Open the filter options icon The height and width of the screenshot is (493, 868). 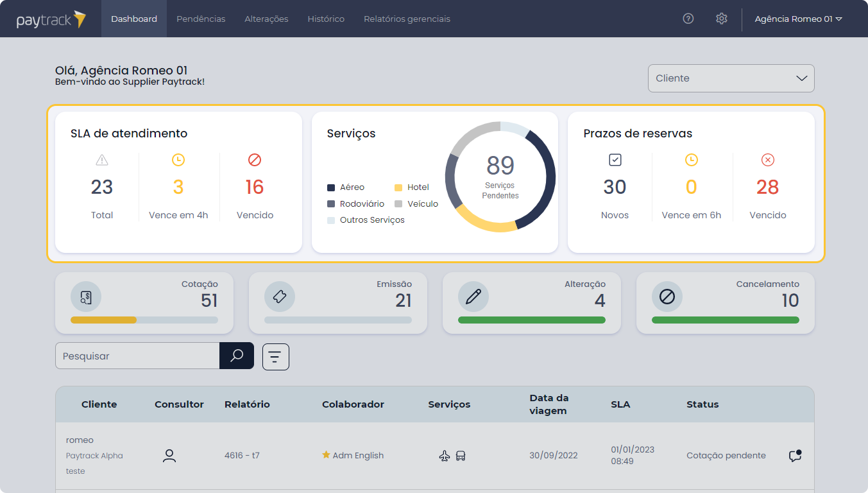(x=276, y=357)
